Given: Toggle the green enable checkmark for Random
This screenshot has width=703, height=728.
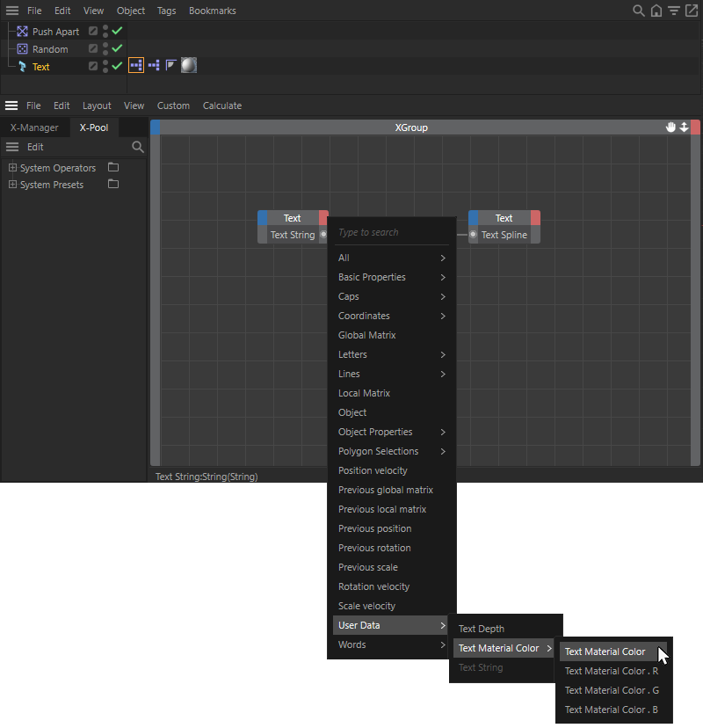Looking at the screenshot, I should [x=116, y=48].
